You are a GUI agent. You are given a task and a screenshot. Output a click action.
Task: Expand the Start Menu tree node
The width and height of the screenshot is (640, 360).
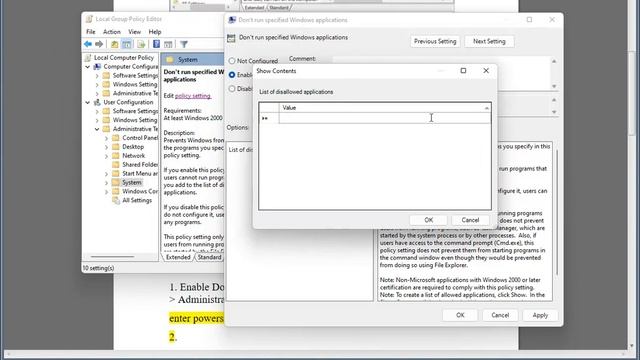click(107, 173)
